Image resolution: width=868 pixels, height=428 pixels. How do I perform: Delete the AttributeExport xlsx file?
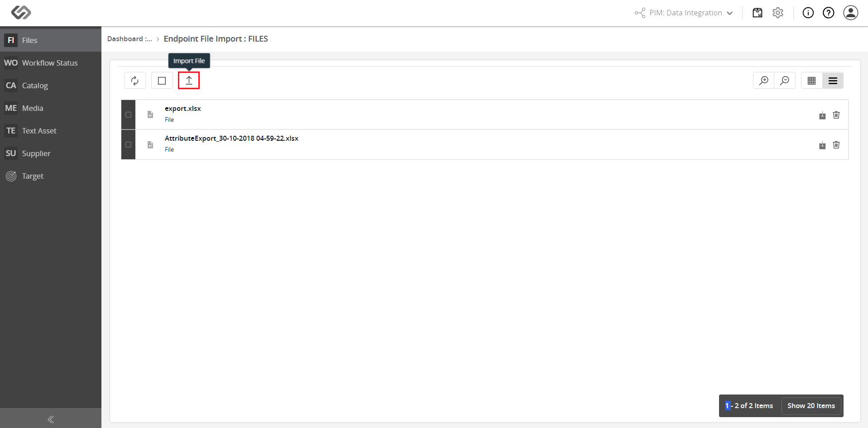pos(836,145)
